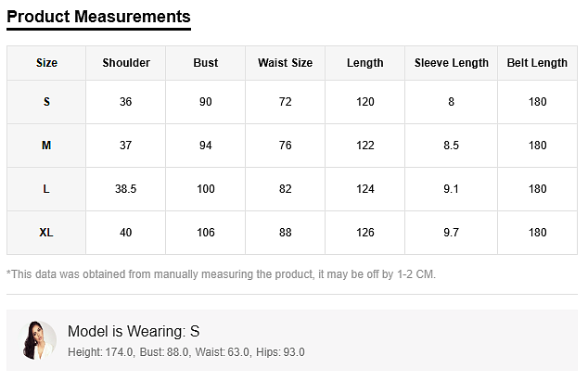Click the Length column header

coord(365,63)
